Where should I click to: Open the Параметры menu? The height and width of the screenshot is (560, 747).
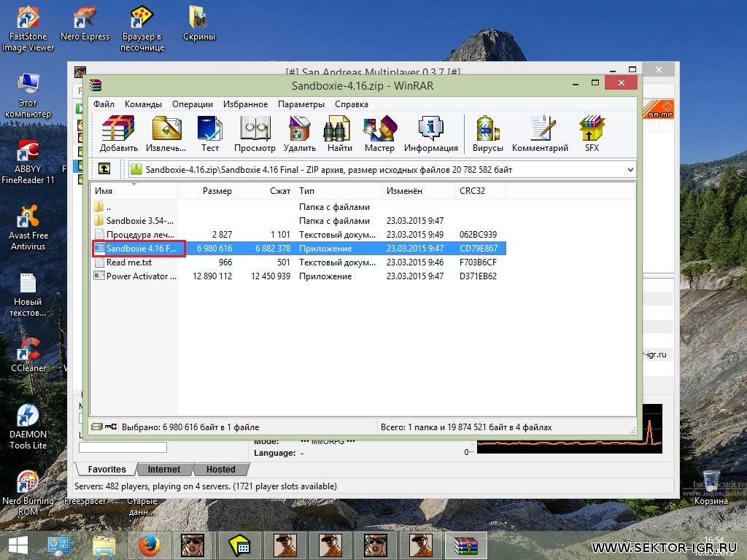click(301, 104)
